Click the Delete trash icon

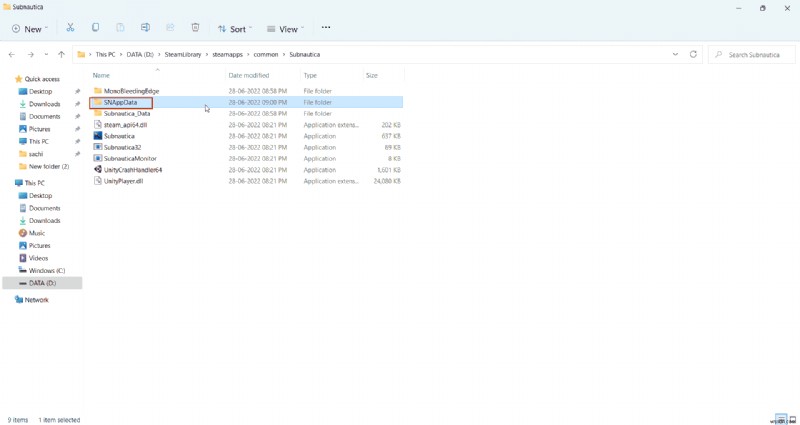[195, 28]
